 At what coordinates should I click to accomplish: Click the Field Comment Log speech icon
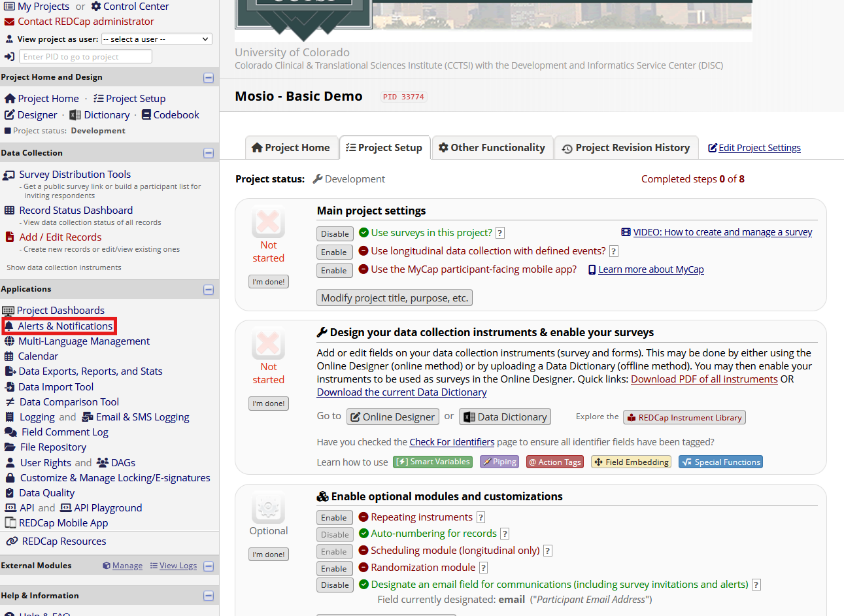coord(10,432)
